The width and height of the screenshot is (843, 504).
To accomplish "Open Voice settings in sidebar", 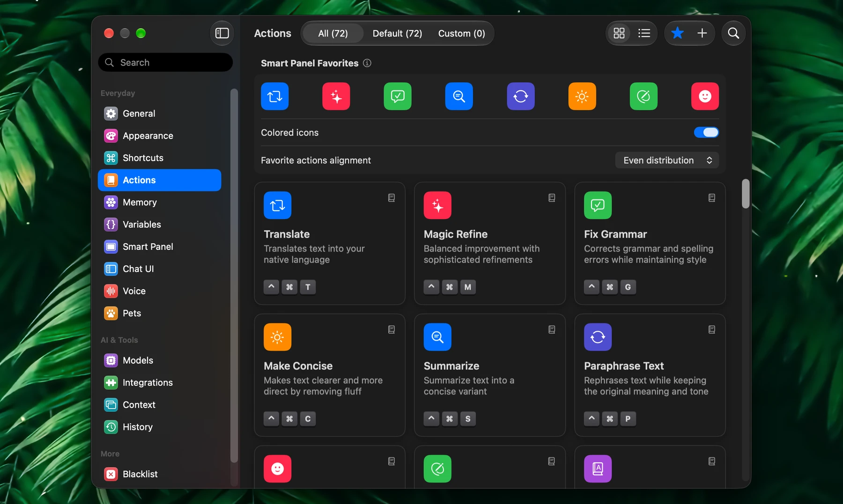I will pos(159,291).
